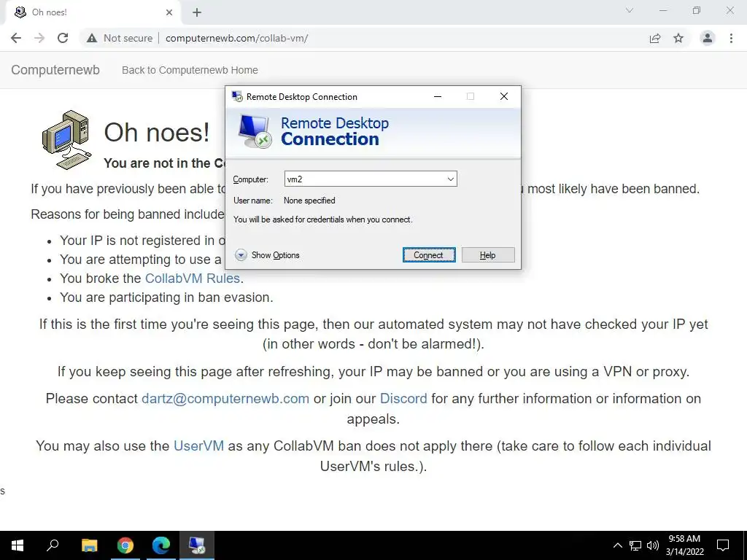Launch Microsoft Edge from the taskbar
The width and height of the screenshot is (747, 560).
coord(161,545)
